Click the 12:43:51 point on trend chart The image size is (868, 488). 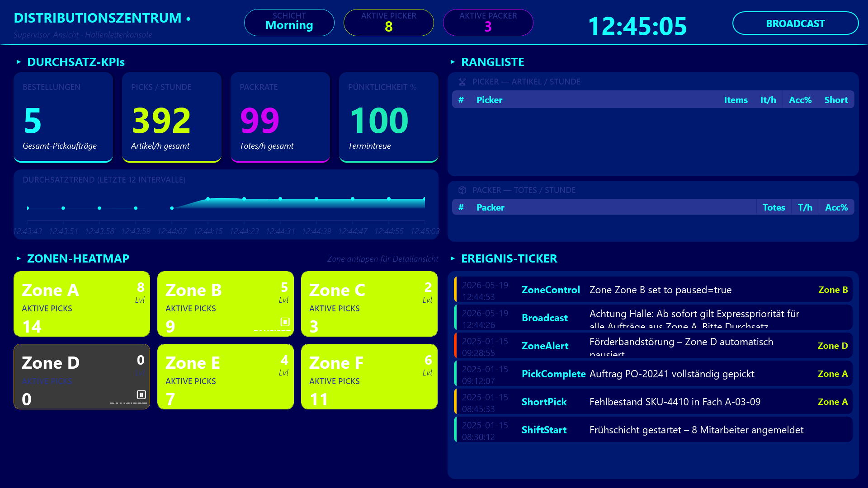point(63,208)
